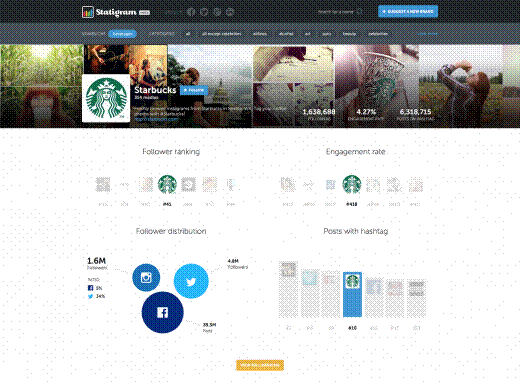
Task: Open the Starbucks website link in the bio
Action: click(x=156, y=119)
